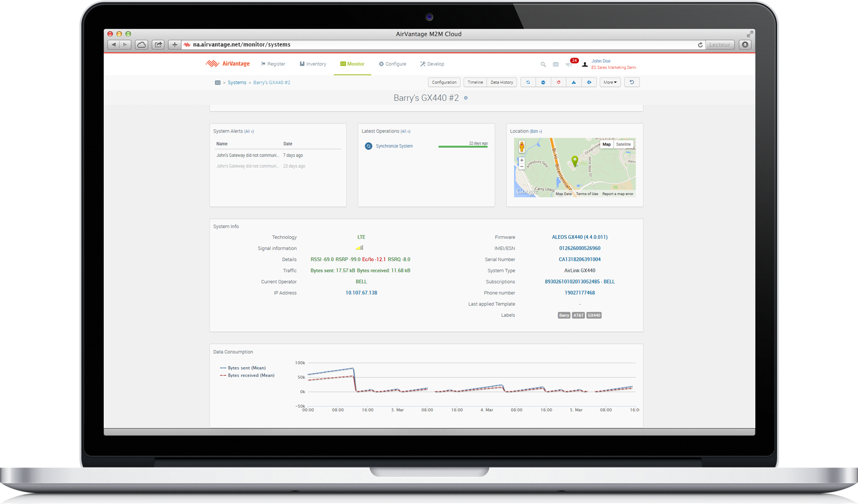Open the Synchronize System operation link

pos(394,146)
